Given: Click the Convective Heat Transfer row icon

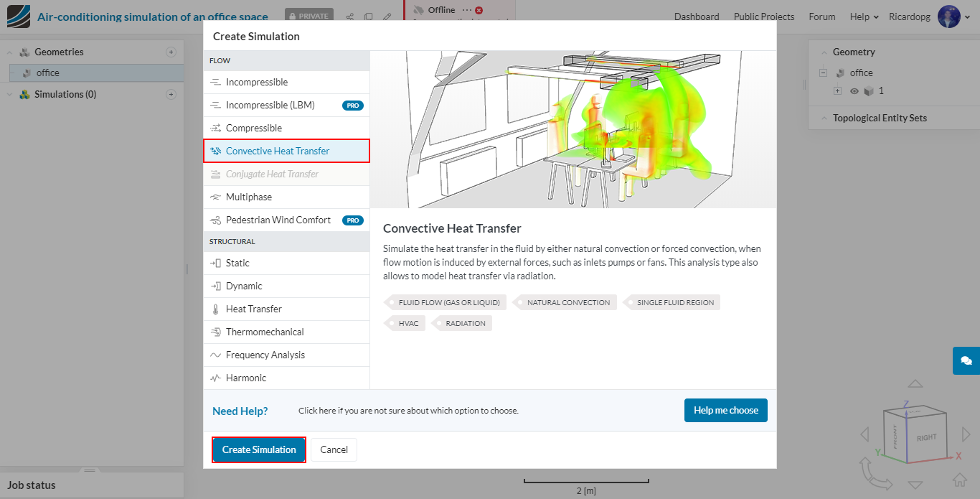Looking at the screenshot, I should click(215, 151).
